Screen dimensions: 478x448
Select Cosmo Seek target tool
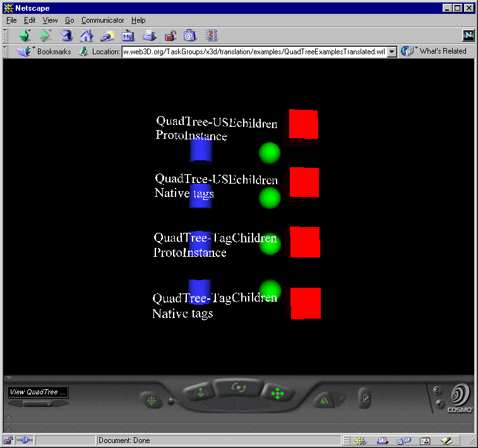click(x=151, y=400)
